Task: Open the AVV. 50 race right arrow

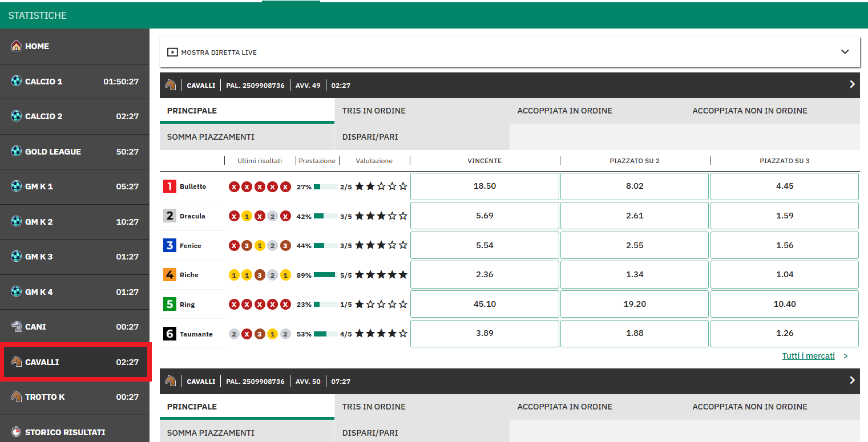Action: 852,380
